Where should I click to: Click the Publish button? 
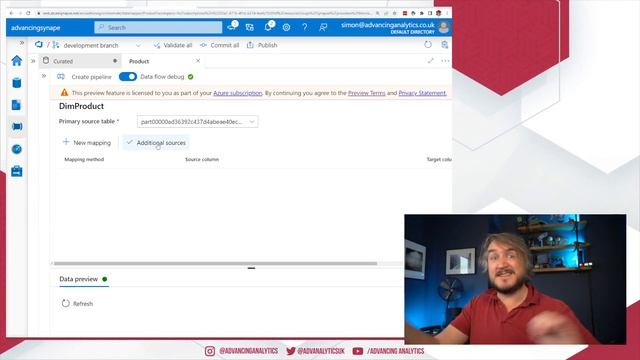coord(262,45)
